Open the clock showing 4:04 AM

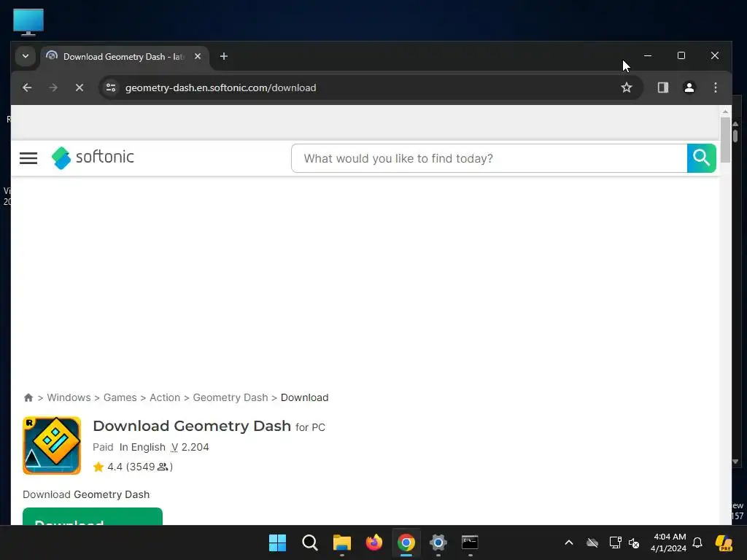668,542
